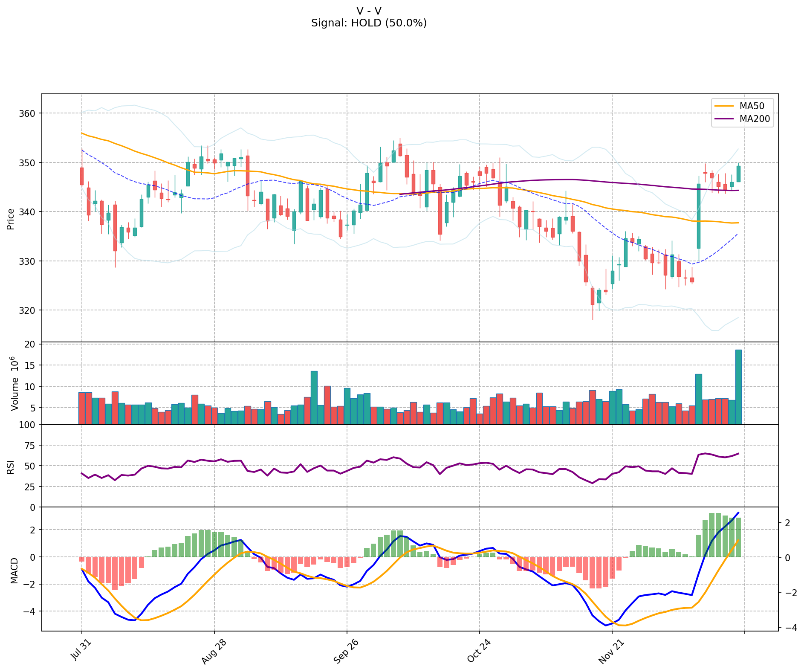Click the Price y-axis label
Image resolution: width=804 pixels, height=672 pixels.
[x=11, y=219]
